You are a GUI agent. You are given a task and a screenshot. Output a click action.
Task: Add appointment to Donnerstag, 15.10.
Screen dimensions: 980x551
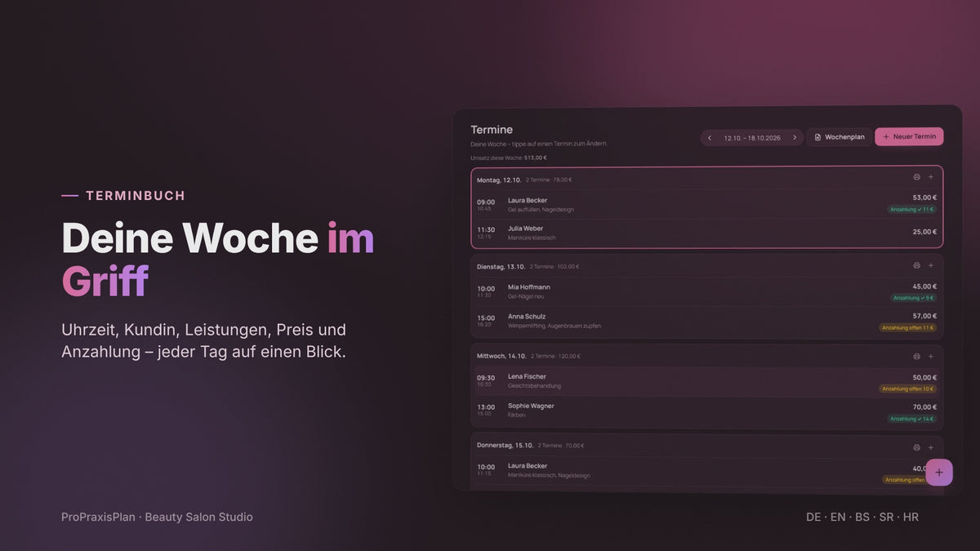[x=930, y=447]
